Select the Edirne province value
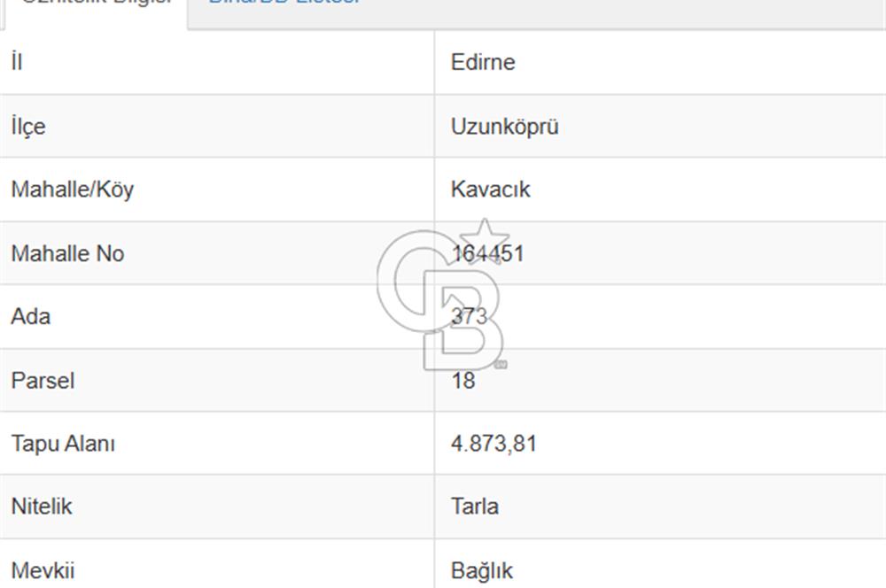Image resolution: width=886 pixels, height=588 pixels. pyautogui.click(x=484, y=63)
